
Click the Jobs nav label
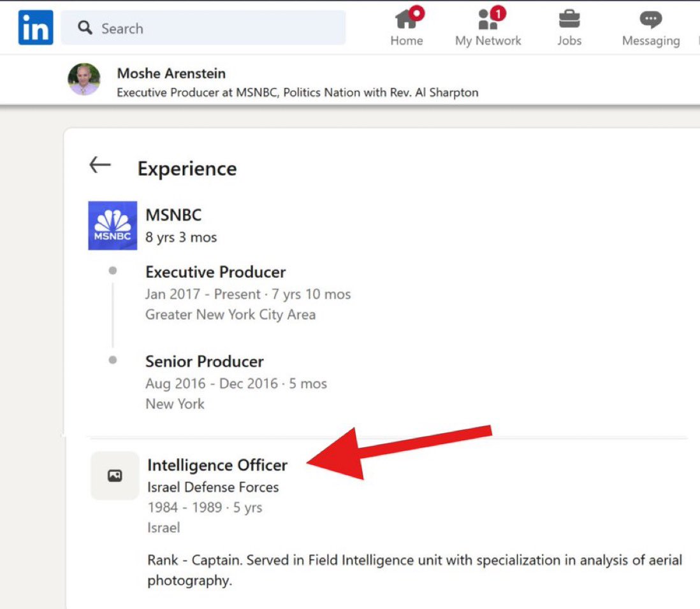coord(569,41)
